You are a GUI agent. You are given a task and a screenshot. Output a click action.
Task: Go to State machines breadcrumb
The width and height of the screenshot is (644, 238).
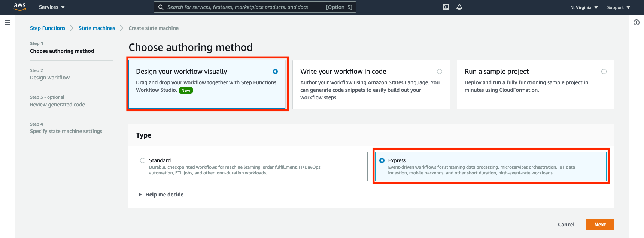coord(97,28)
